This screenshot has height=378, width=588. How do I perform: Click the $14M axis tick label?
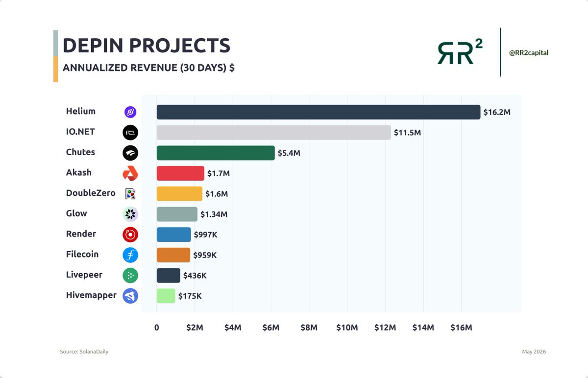click(423, 327)
